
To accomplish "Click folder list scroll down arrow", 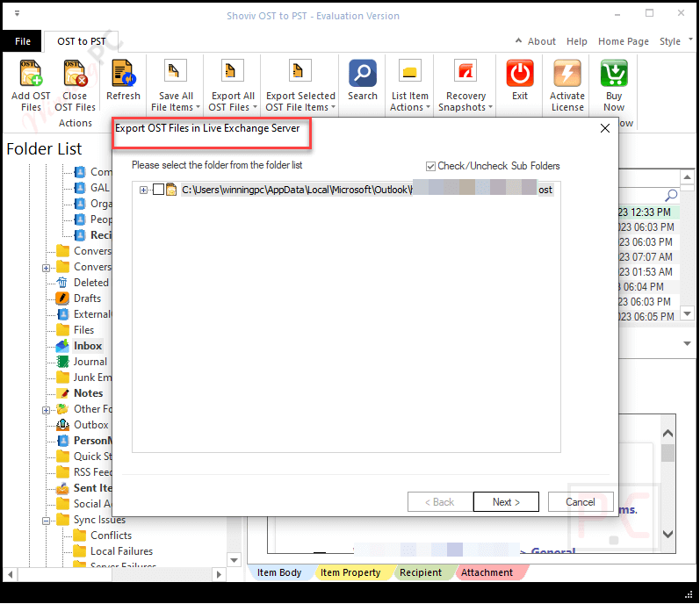I will [234, 560].
